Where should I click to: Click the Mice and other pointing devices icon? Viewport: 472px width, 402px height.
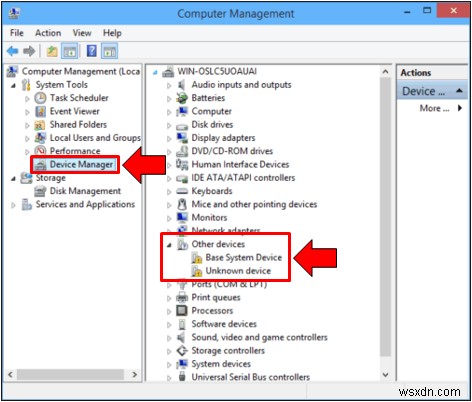point(182,204)
